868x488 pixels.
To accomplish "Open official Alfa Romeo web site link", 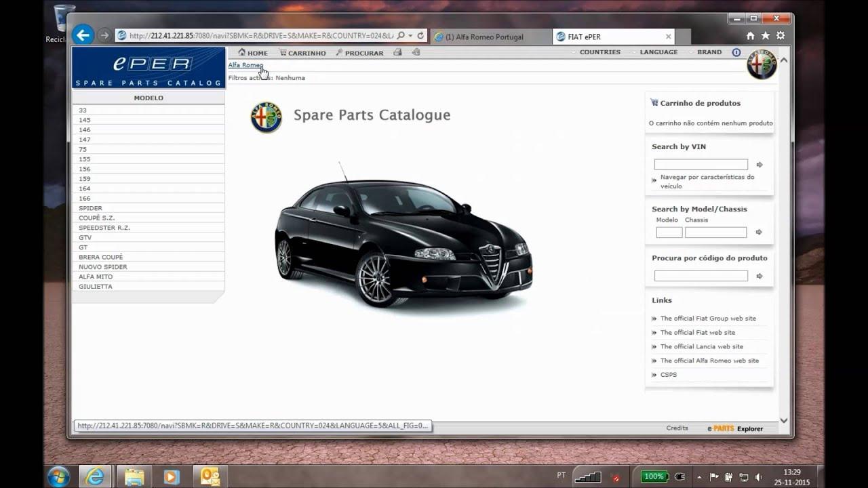I will coord(710,361).
